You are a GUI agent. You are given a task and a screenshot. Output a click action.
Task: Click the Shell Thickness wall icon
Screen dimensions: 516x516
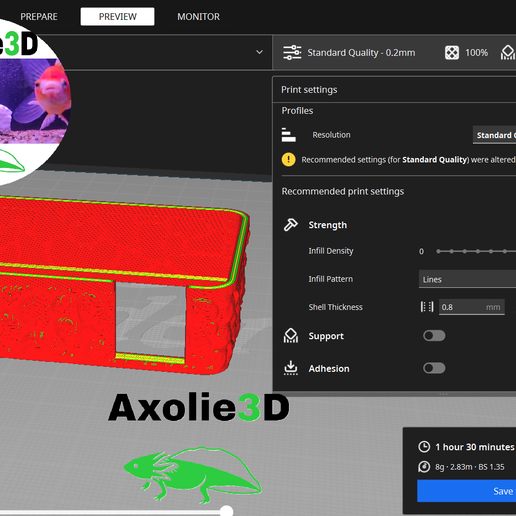(427, 307)
